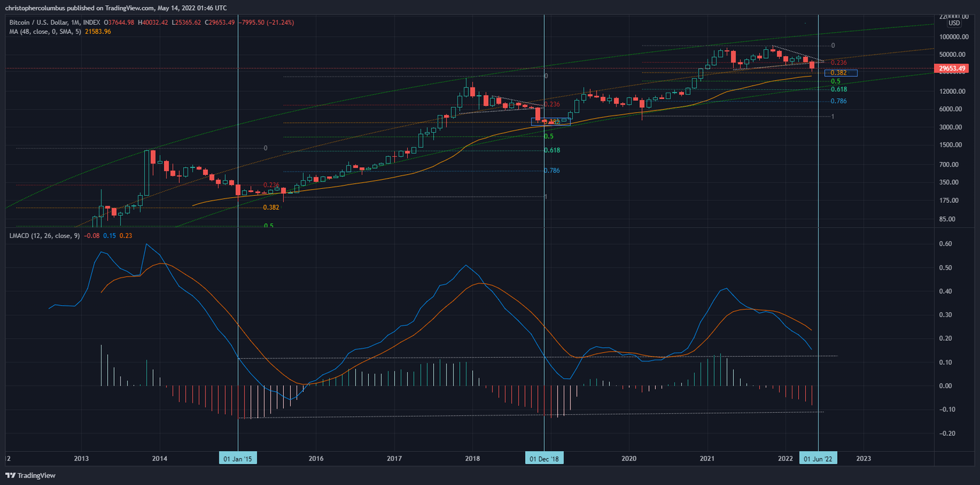Click the 01 Dec '18 timeline marker
This screenshot has height=485, width=980.
(x=544, y=458)
